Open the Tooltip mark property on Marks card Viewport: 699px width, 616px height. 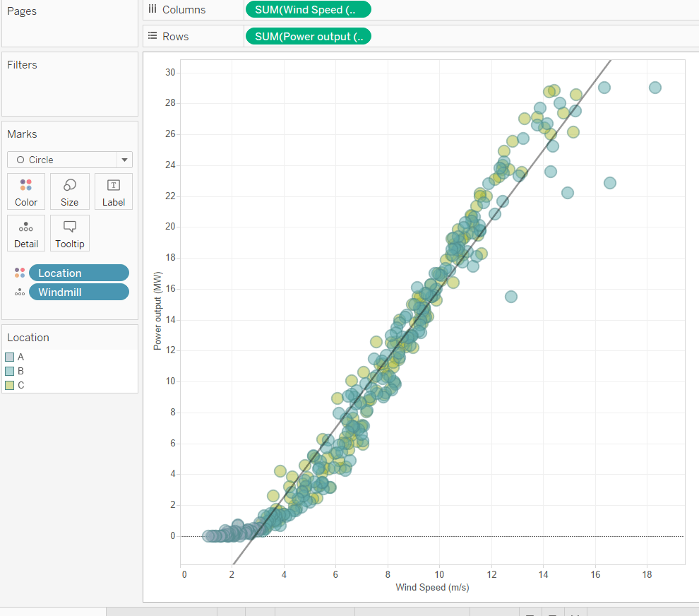(69, 233)
